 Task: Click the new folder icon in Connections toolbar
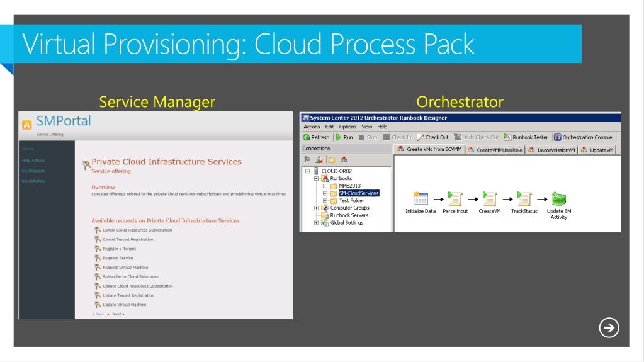(332, 159)
